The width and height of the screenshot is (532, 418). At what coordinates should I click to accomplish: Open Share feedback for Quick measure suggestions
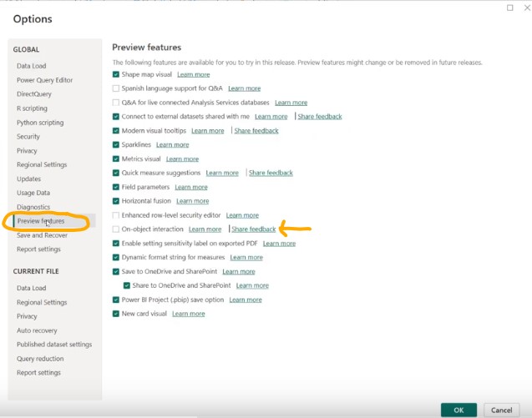(271, 173)
